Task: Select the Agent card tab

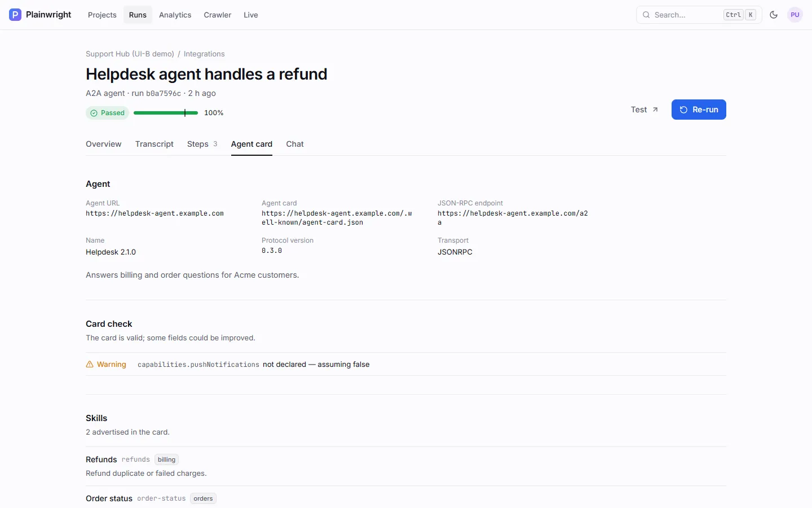Action: [x=251, y=144]
